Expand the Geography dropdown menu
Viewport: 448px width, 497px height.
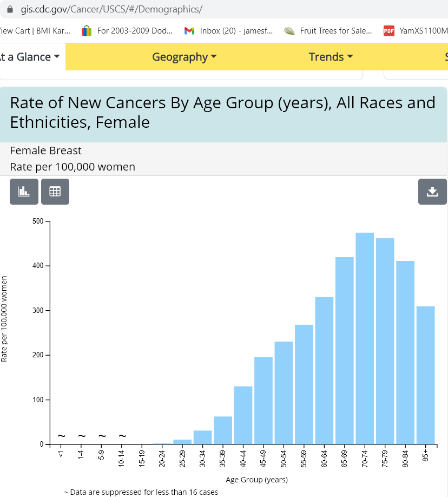click(x=184, y=57)
